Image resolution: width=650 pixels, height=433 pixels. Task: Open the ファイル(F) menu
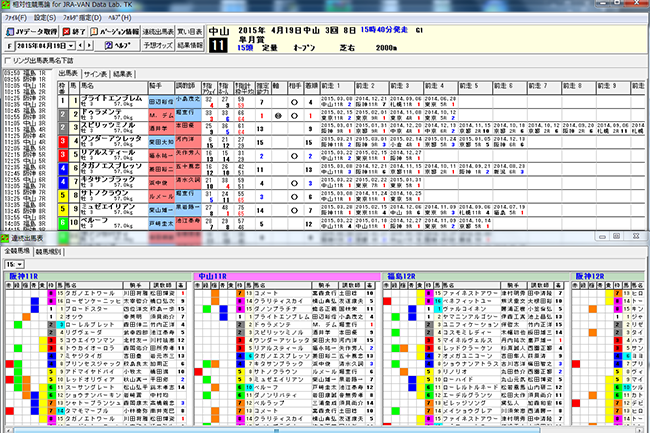tap(16, 18)
